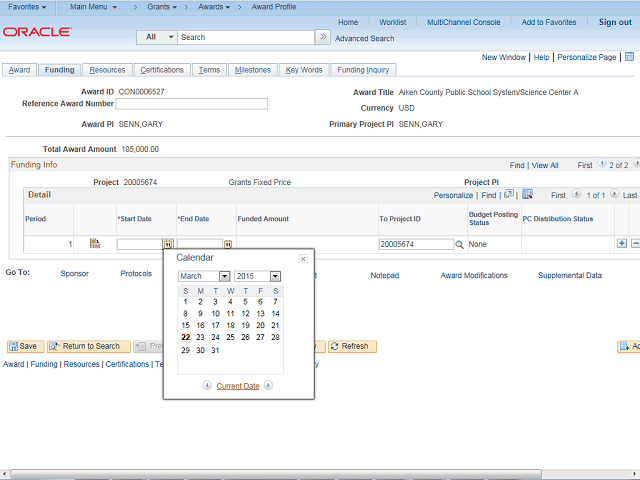Switch to the Resources tab

pyautogui.click(x=107, y=70)
